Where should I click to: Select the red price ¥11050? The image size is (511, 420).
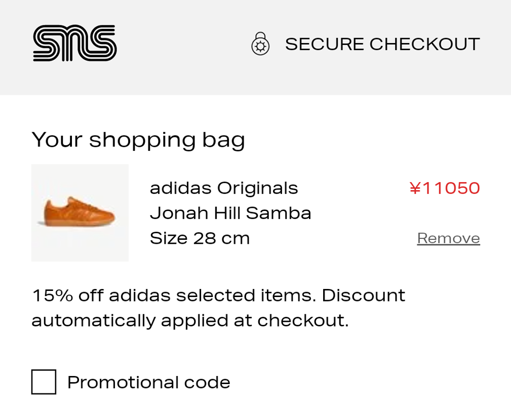pos(445,189)
